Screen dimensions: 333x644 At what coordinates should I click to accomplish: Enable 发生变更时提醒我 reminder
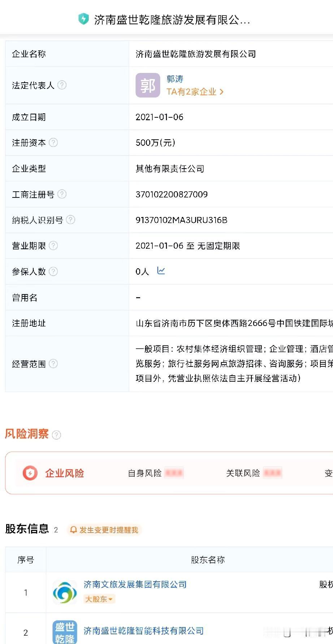click(104, 530)
